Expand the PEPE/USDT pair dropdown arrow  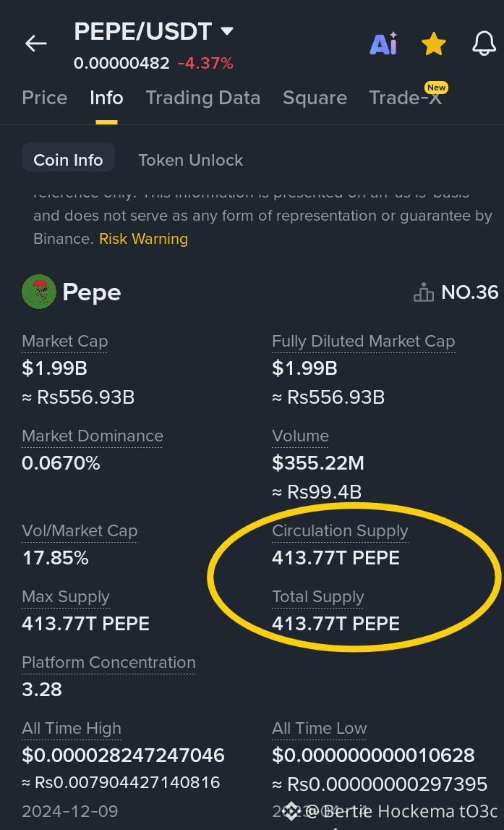tap(227, 31)
